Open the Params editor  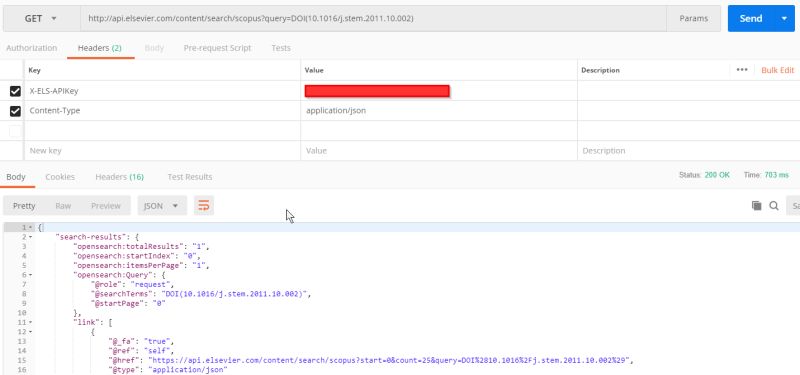coord(693,18)
